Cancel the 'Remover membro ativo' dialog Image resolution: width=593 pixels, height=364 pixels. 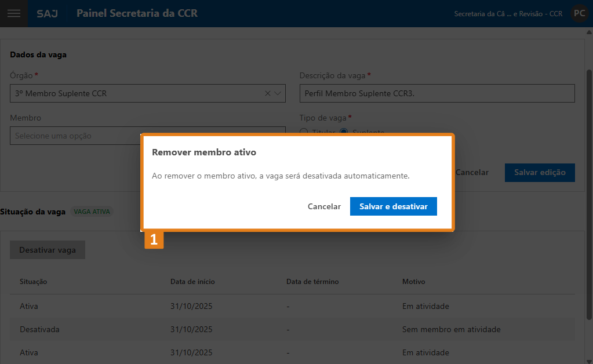[324, 206]
